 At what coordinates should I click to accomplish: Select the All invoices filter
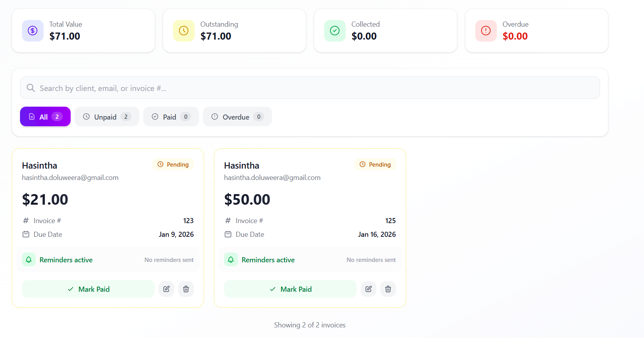tap(45, 116)
